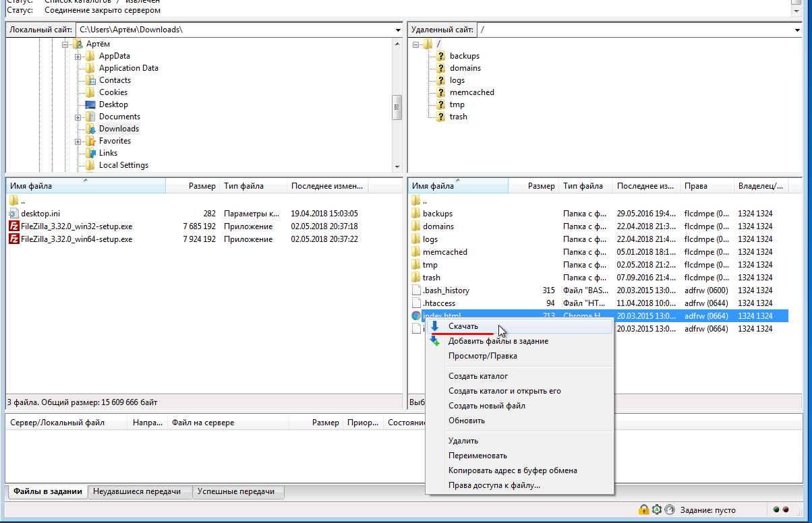Select the desktop.ini file icon

(x=14, y=214)
